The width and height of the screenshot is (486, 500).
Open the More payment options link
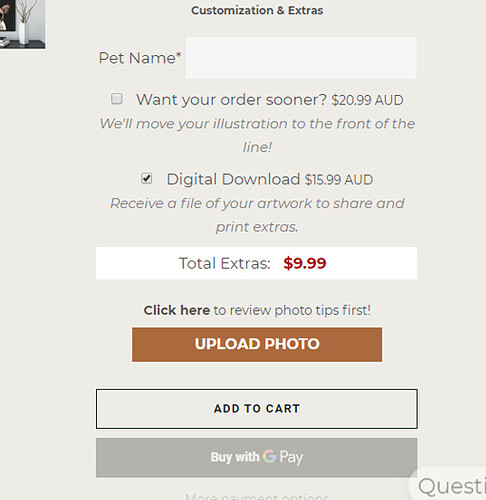tap(257, 497)
